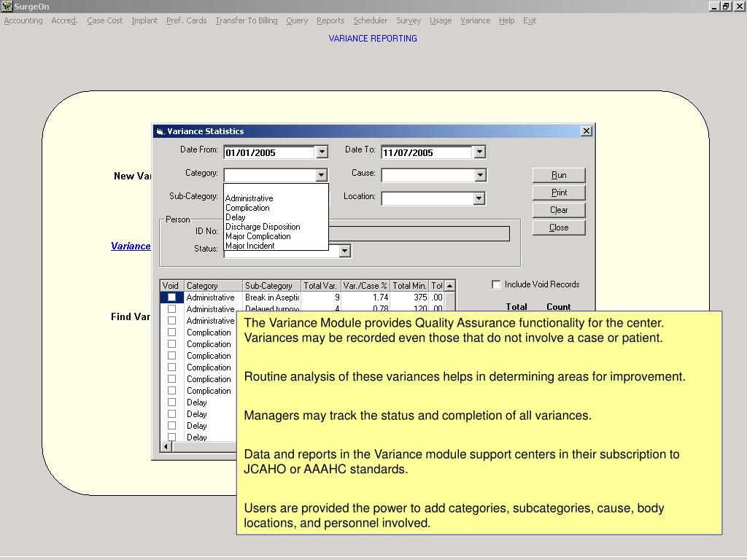
Task: Open the blue Variance link behind the dialog
Action: (x=131, y=246)
